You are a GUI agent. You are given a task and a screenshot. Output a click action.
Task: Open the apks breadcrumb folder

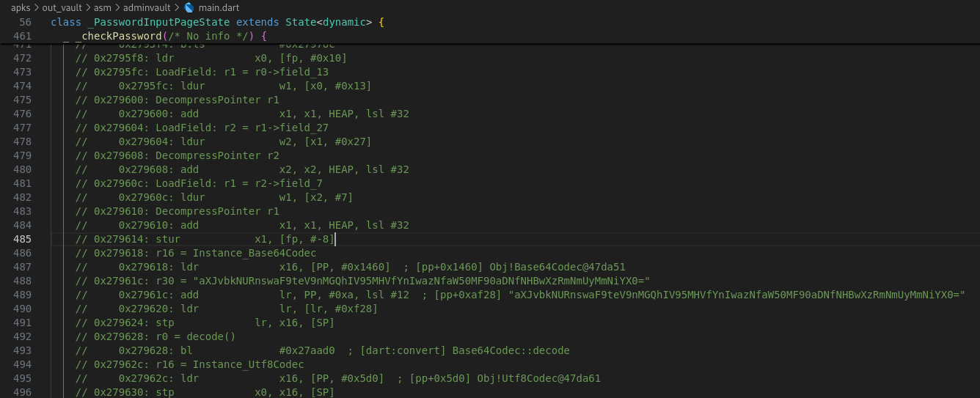pyautogui.click(x=21, y=7)
